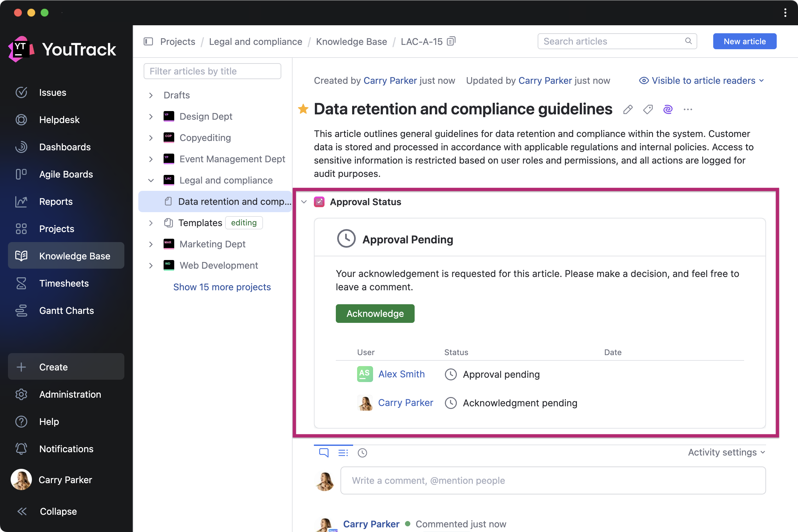Viewport: 798px width, 532px height.
Task: Open Agile Boards in the sidebar
Action: click(66, 174)
